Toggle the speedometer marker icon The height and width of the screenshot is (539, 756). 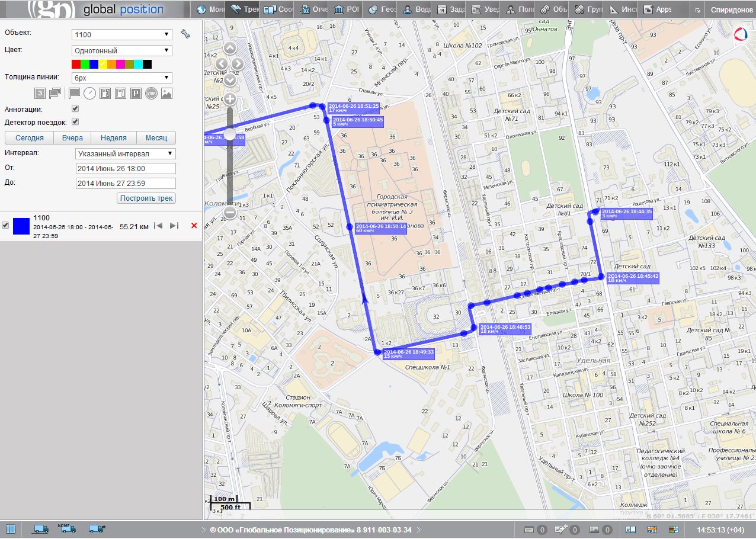pyautogui.click(x=89, y=93)
